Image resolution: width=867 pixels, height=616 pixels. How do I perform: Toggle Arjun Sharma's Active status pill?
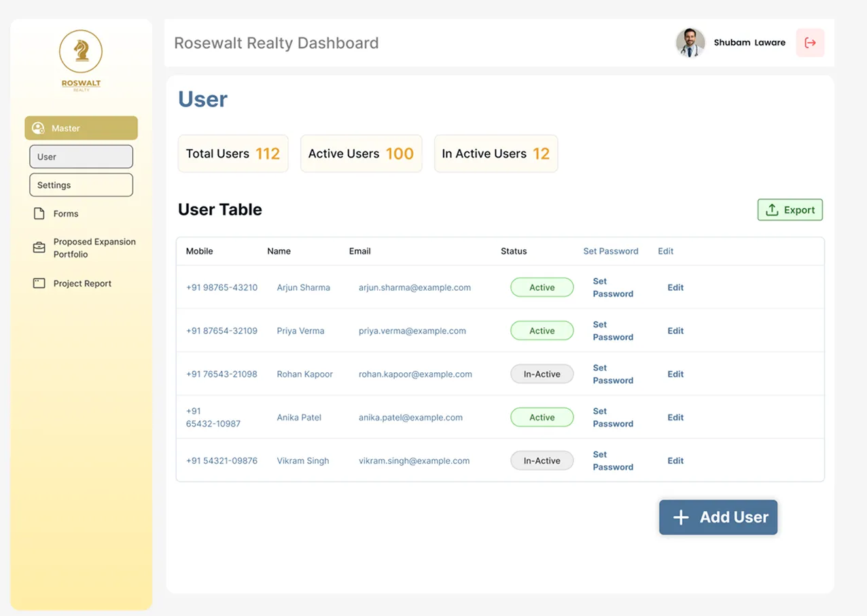point(542,287)
